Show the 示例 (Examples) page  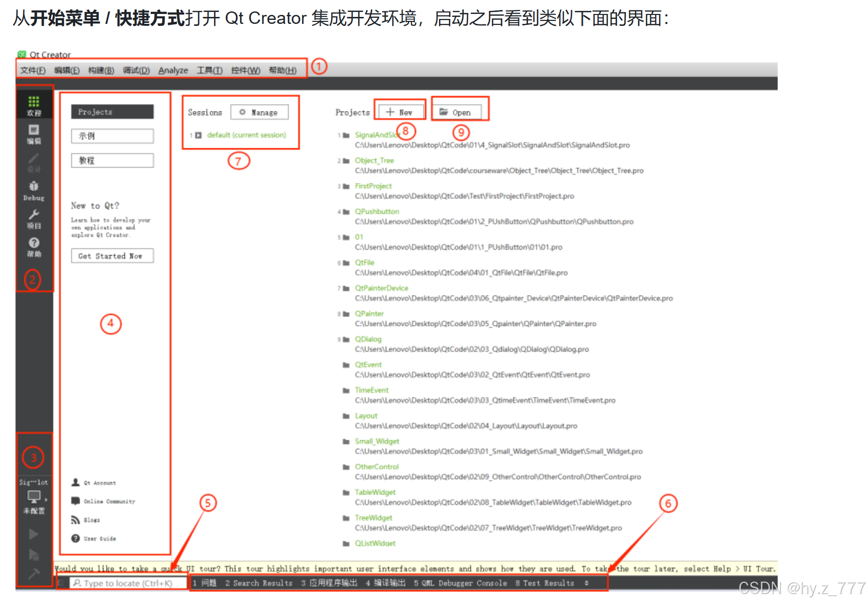pos(112,136)
